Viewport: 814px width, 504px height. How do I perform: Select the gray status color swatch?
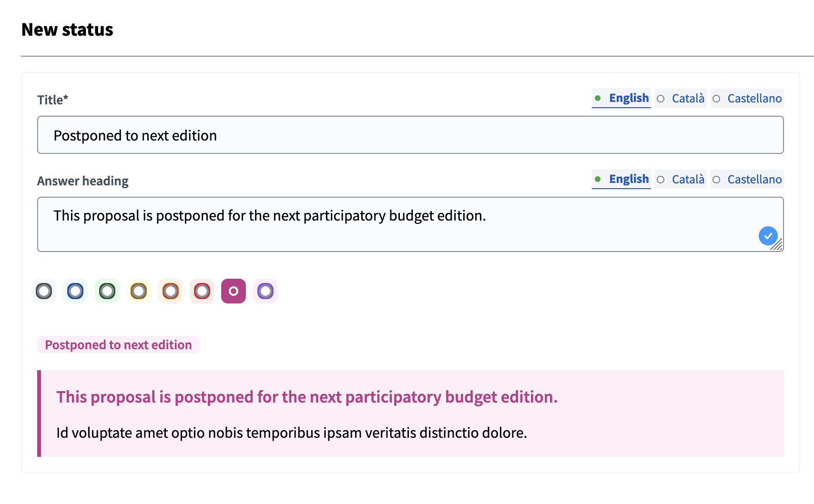43,291
